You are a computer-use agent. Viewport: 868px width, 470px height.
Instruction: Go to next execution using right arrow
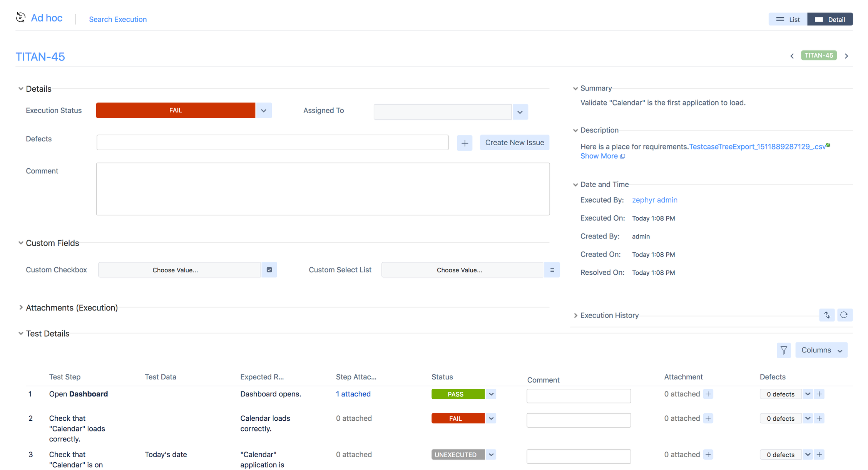(846, 56)
